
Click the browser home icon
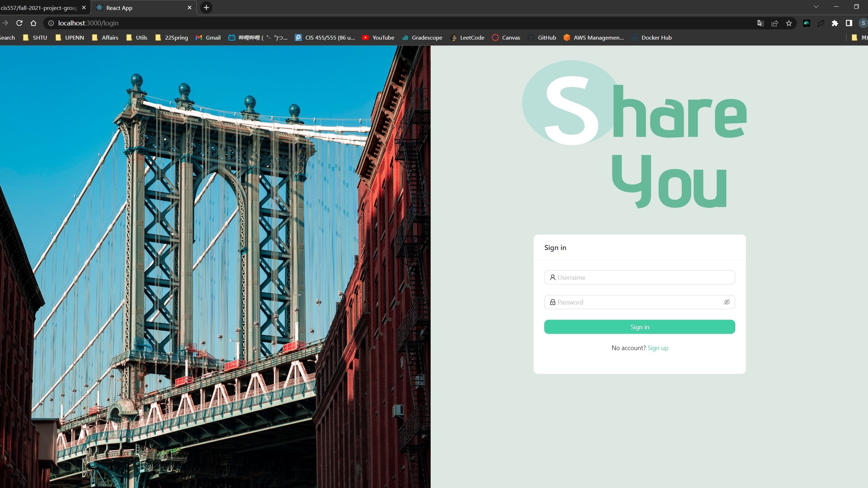tap(33, 23)
